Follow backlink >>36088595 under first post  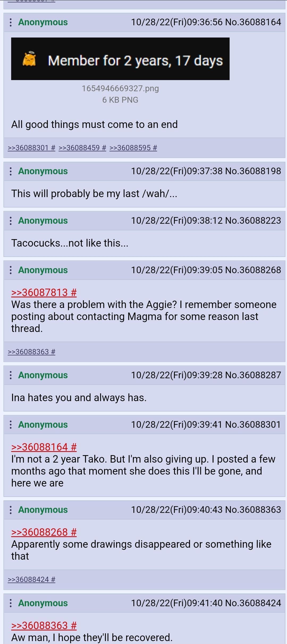133,148
